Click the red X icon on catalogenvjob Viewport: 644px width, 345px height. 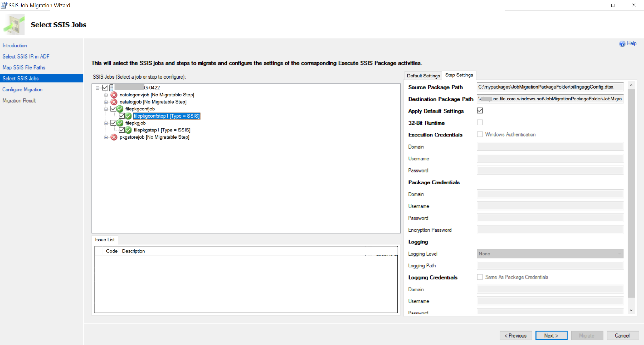pyautogui.click(x=113, y=95)
